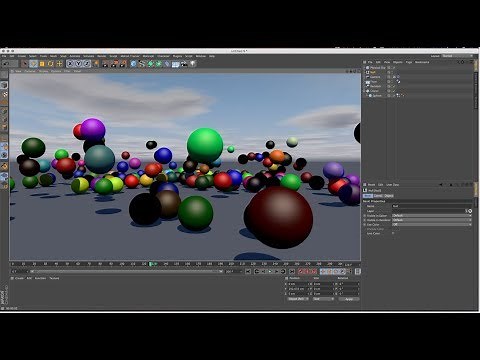
Task: Add a Camera object from toolbar
Action: [184, 64]
